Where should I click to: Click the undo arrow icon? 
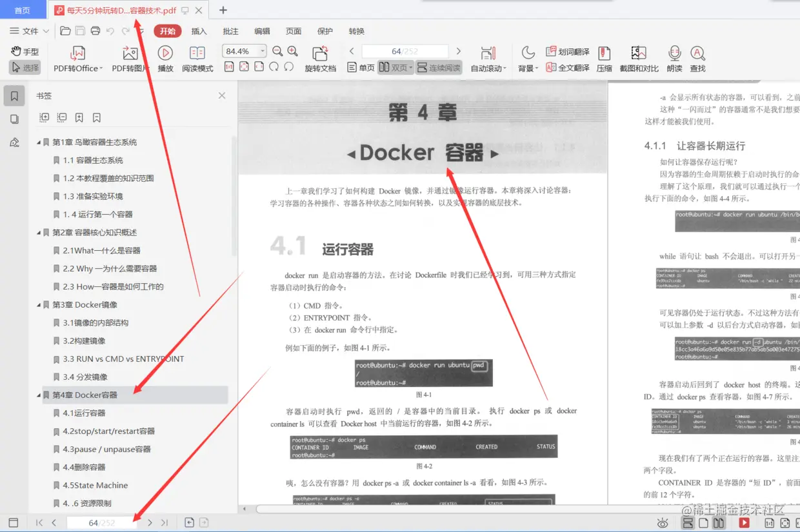tap(110, 31)
